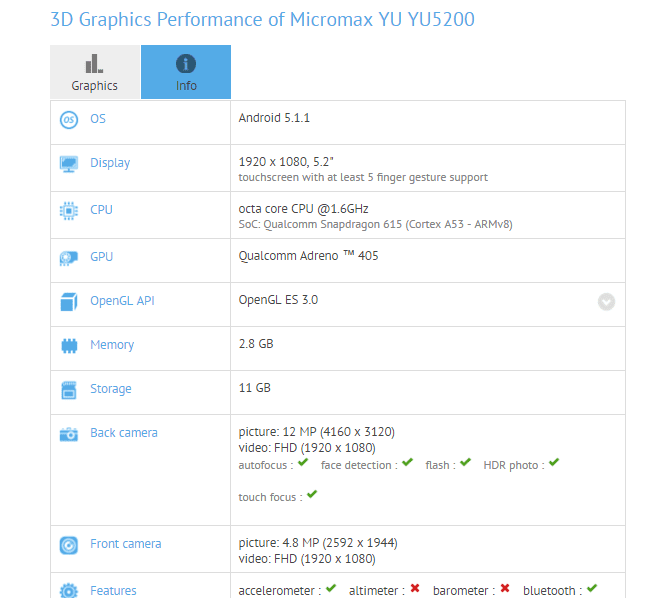Switch to the Graphics tab

pyautogui.click(x=95, y=72)
